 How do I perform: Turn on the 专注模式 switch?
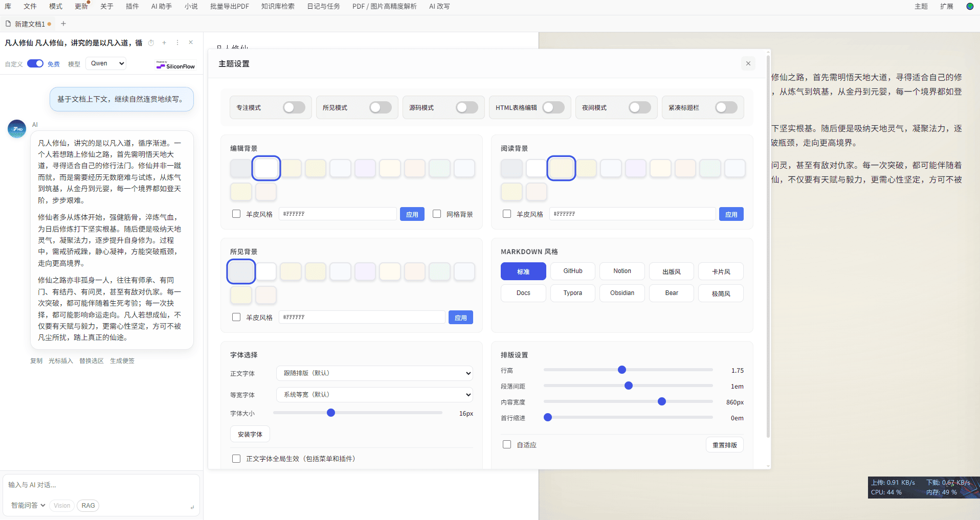click(294, 107)
